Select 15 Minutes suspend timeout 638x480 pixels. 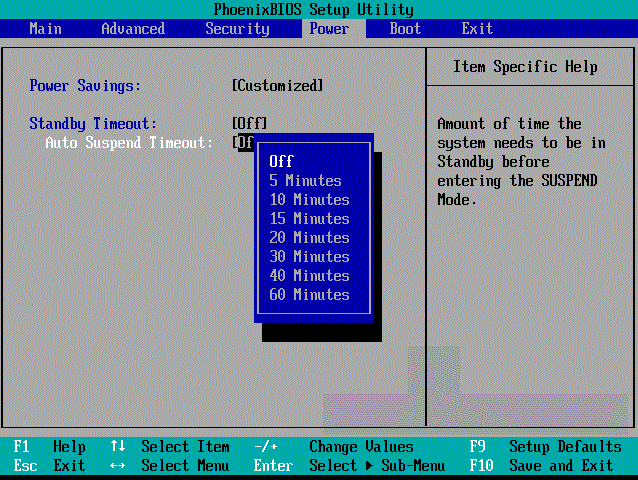pos(309,219)
